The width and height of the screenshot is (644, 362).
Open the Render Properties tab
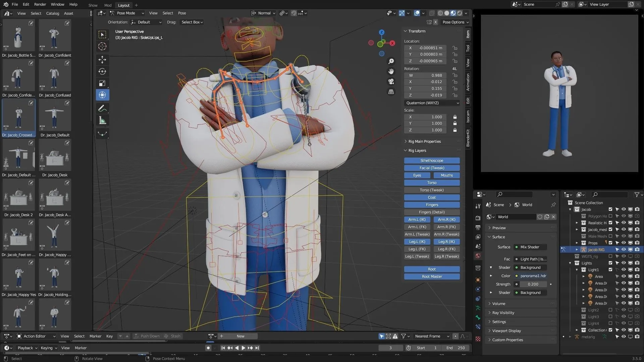478,218
